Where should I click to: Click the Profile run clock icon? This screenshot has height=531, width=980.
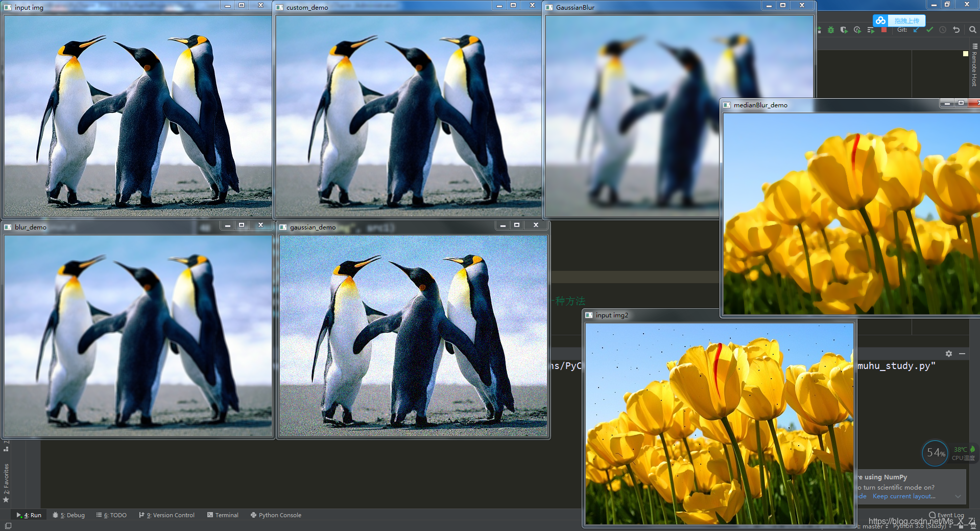857,30
